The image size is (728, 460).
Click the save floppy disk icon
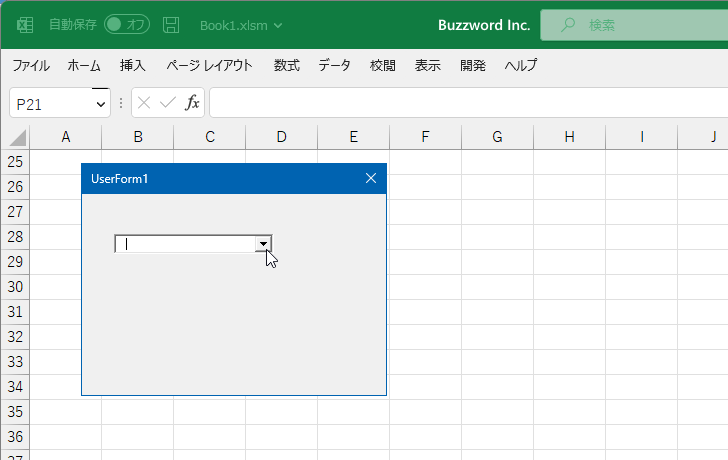click(171, 25)
